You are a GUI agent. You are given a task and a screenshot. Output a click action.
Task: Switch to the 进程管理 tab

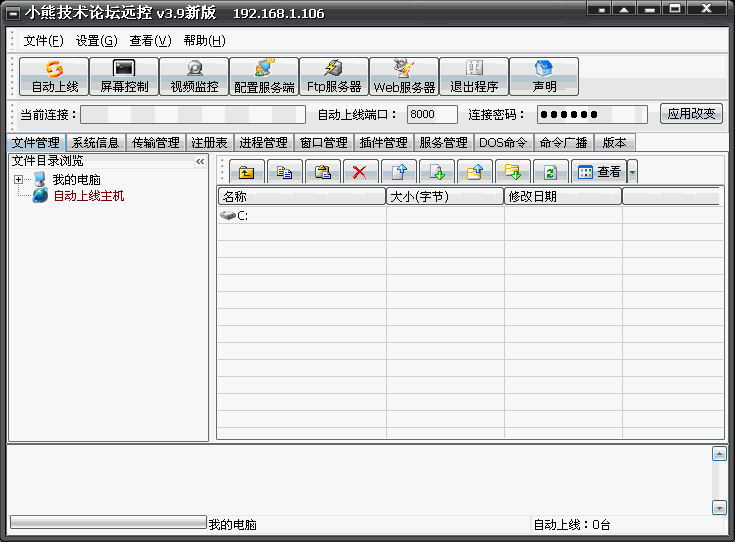tap(264, 143)
